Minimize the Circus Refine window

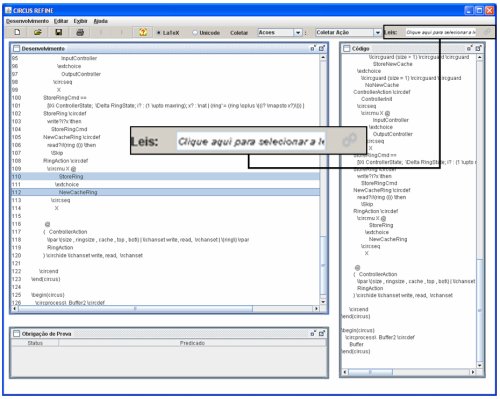[469, 10]
